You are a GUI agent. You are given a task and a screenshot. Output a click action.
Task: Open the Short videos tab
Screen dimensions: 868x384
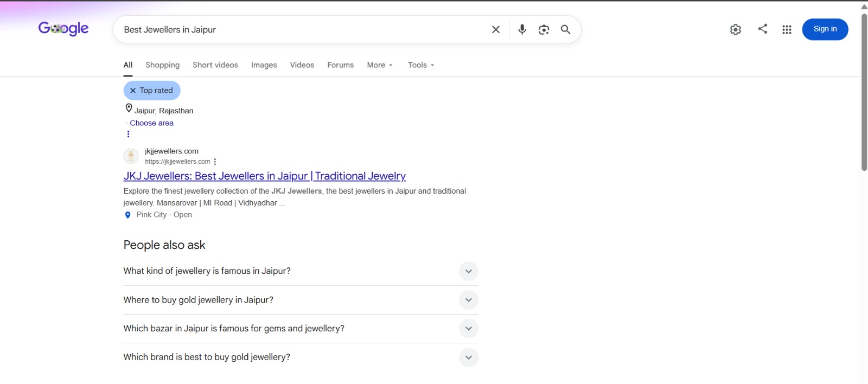(x=215, y=65)
